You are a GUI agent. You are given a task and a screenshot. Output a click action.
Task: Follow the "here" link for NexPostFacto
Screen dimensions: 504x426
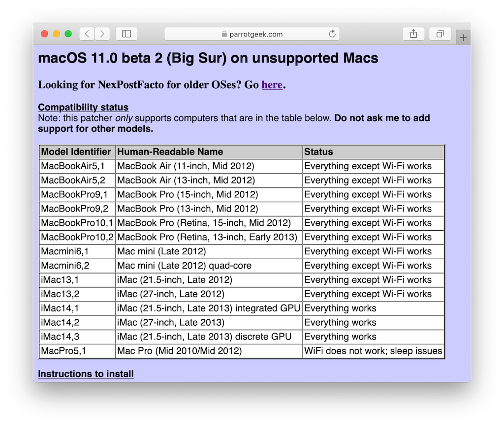coord(272,85)
